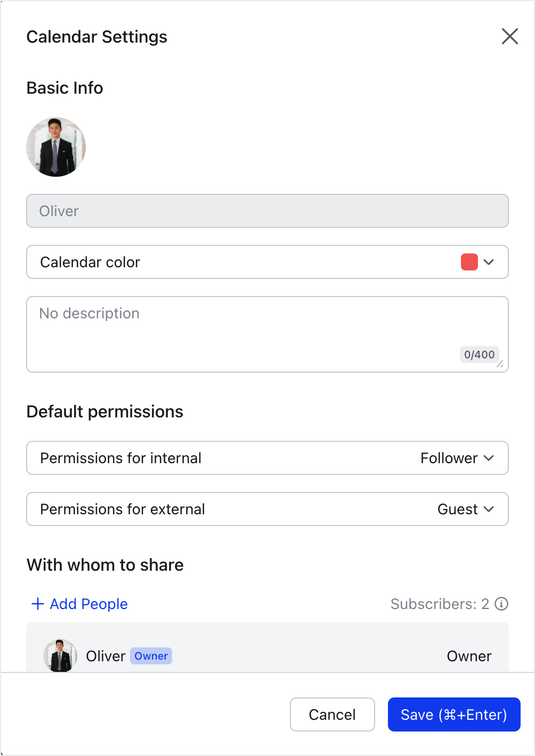Click Oliver's profile photo under Basic Info
The width and height of the screenshot is (535, 756).
tap(56, 146)
